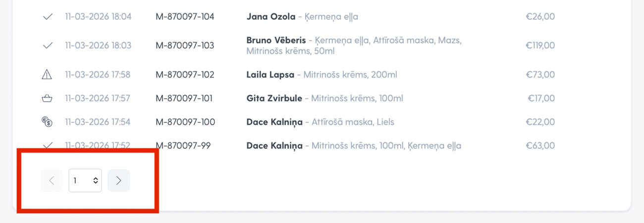This screenshot has width=644, height=223.
Task: Click the date 11-03-2026 17:54
Action: point(98,122)
